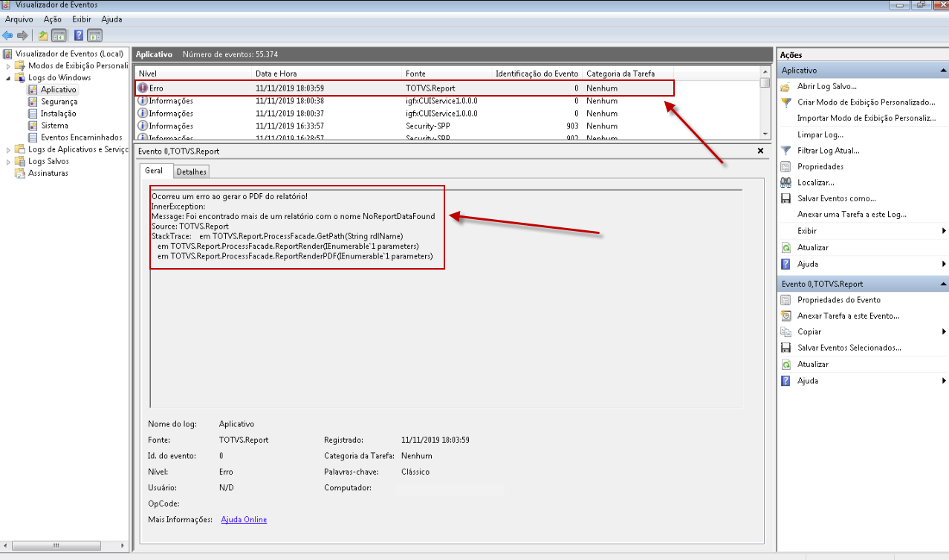Screen dimensions: 949x560
Task: Click the event list scrollbar up arrow
Action: [765, 71]
